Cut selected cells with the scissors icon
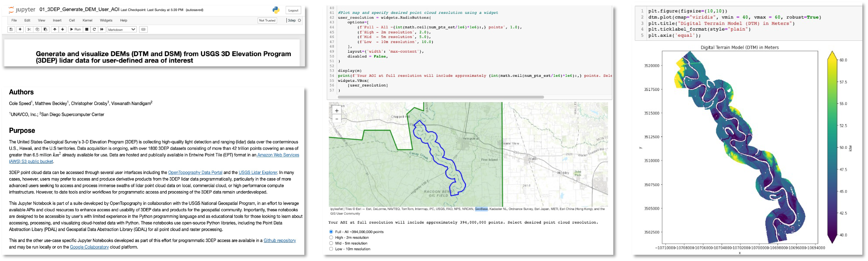868x261 pixels. coord(29,29)
